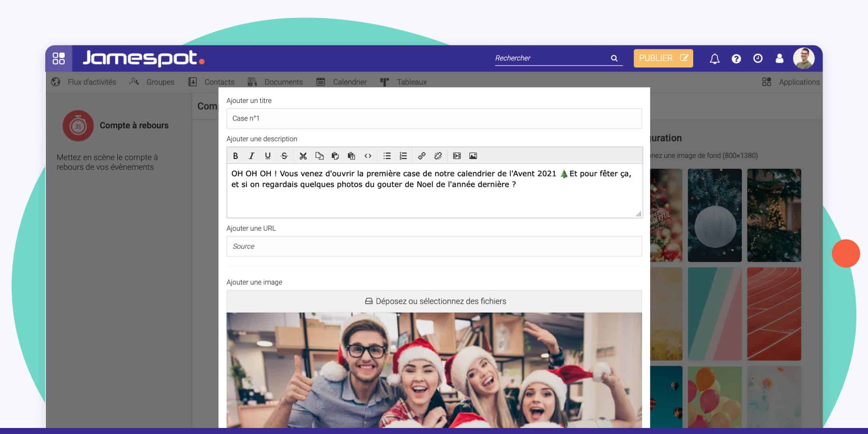Select the teal and pink stripes thumbnail

tap(714, 314)
